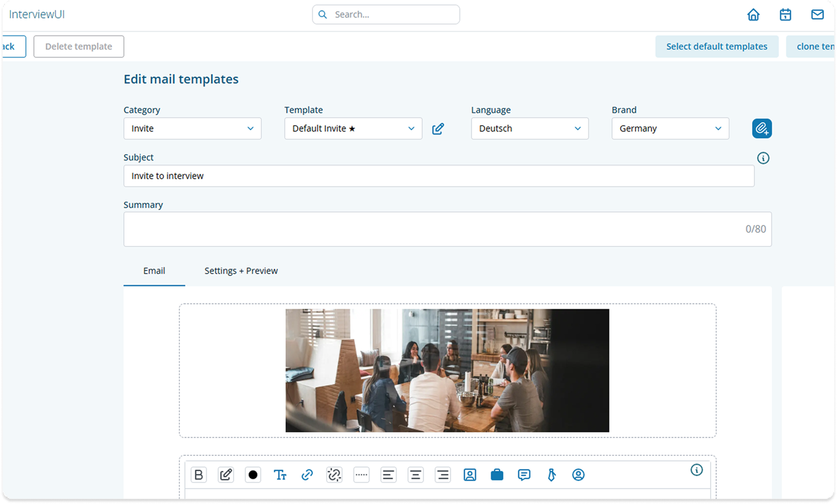Insert a dashed divider line
This screenshot has height=504, width=837.
(361, 474)
